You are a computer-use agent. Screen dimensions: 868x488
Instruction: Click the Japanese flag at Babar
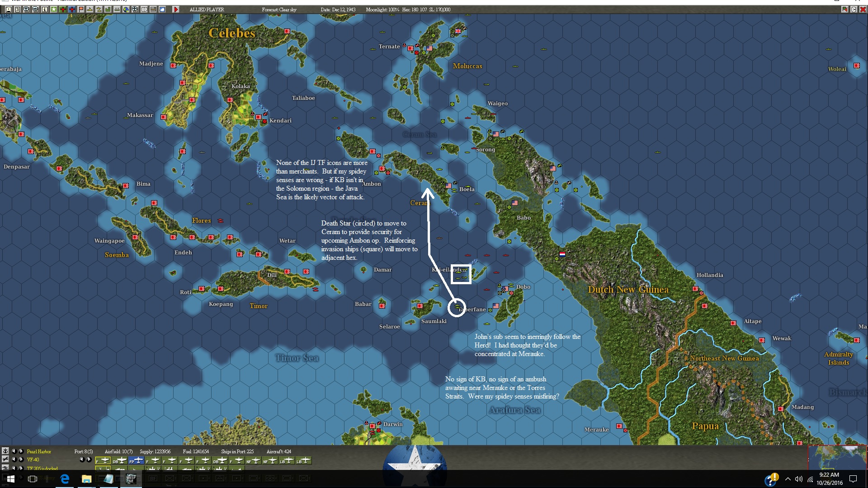point(382,305)
